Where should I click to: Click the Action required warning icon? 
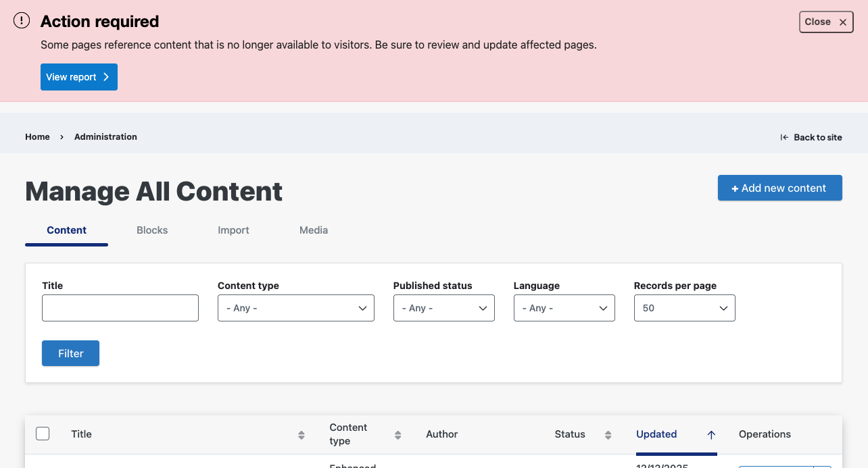coord(21,20)
